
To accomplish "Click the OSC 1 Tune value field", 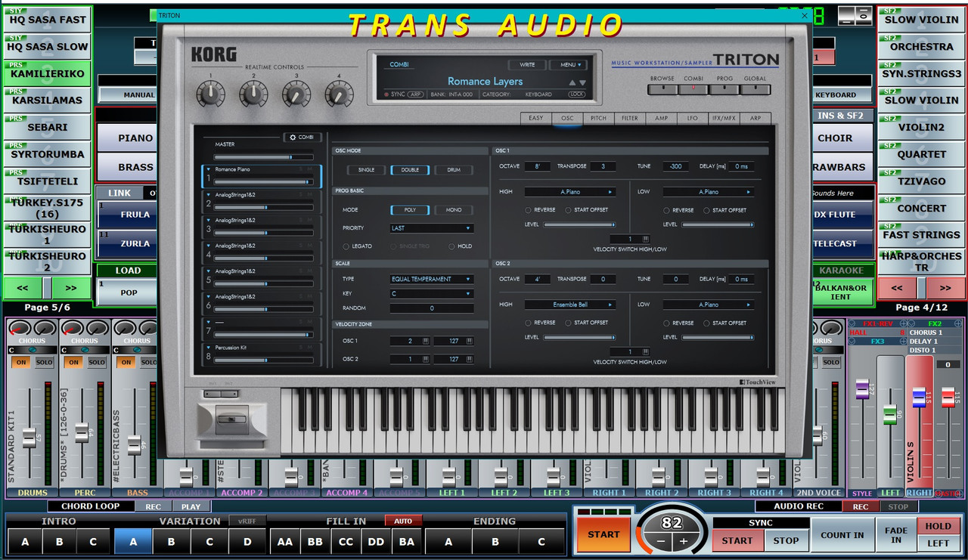I will (x=675, y=166).
